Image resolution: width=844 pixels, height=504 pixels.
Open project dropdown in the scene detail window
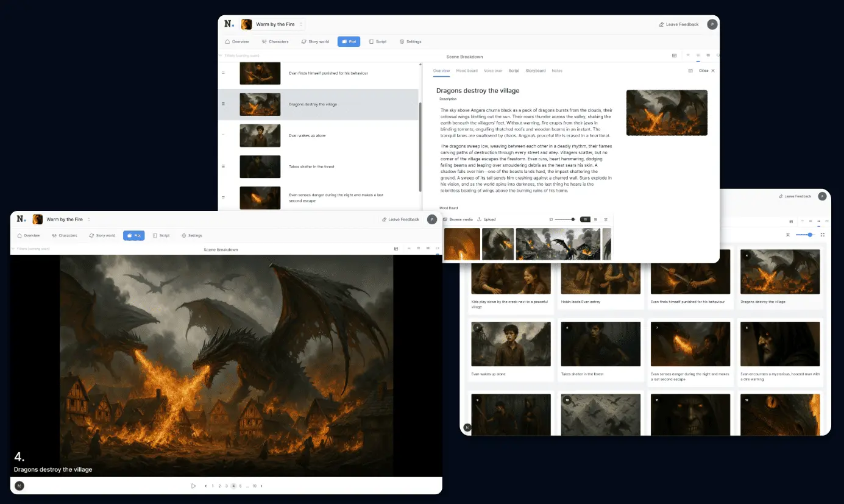tap(300, 24)
